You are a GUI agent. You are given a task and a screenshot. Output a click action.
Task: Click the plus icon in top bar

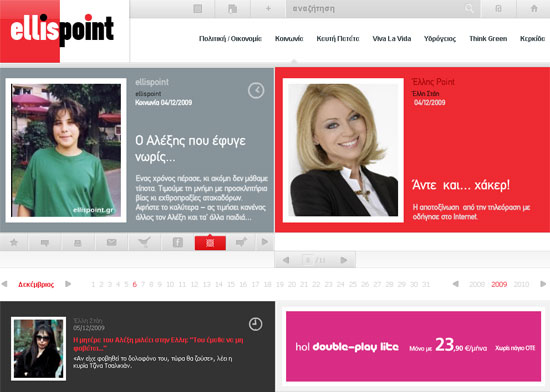click(268, 8)
